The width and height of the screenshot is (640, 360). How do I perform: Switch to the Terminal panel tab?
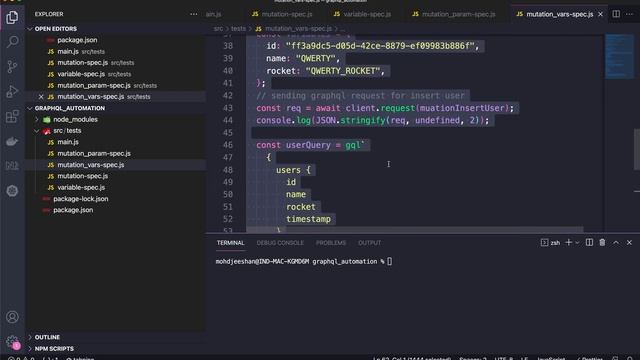click(230, 242)
